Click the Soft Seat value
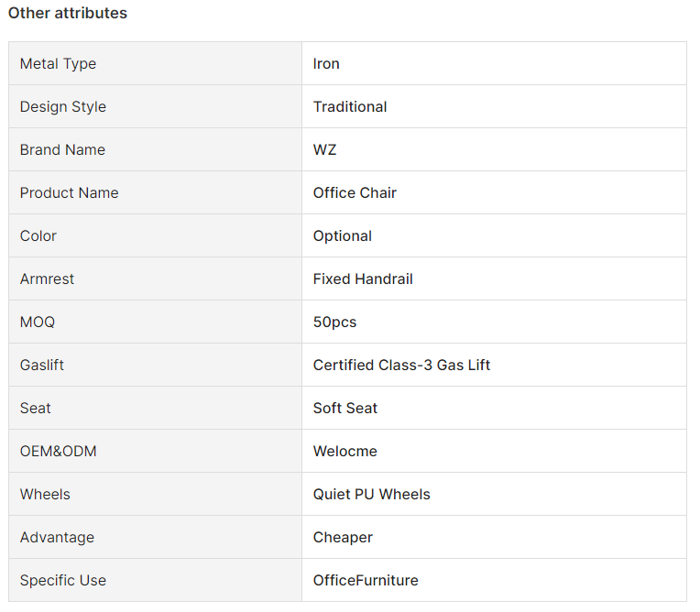The image size is (700, 612). pyautogui.click(x=345, y=408)
